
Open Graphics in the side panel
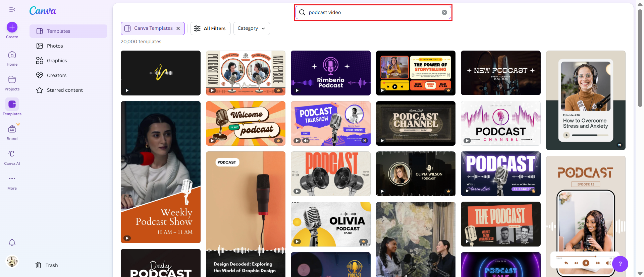tap(68, 61)
